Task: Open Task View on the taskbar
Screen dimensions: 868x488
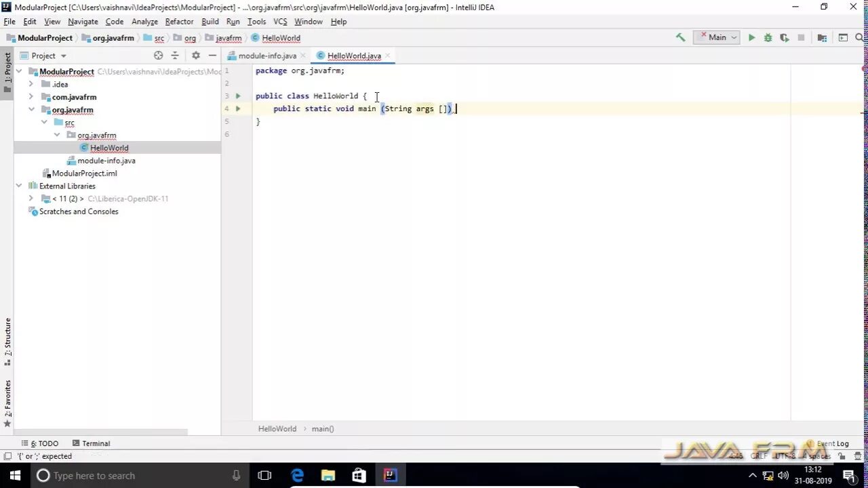Action: pyautogui.click(x=264, y=476)
